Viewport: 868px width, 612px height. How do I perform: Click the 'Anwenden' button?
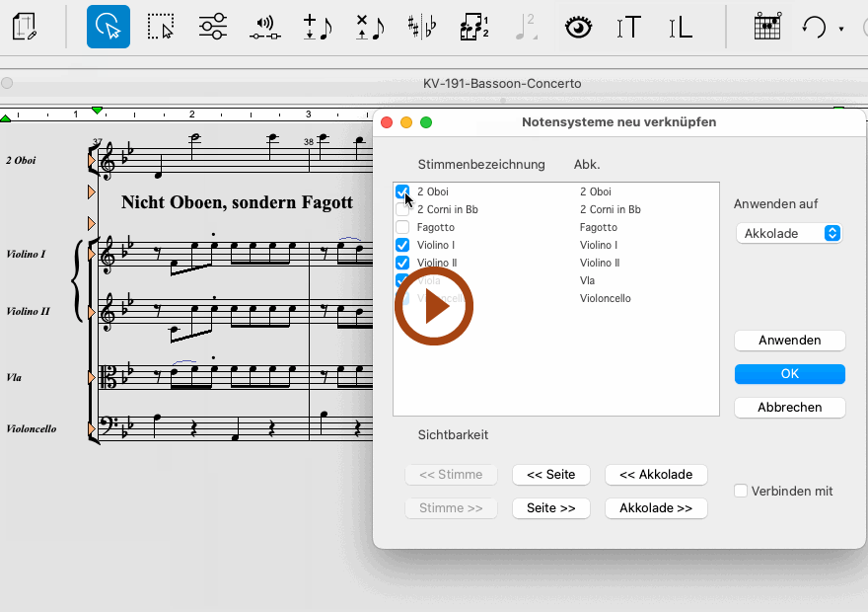coord(789,340)
